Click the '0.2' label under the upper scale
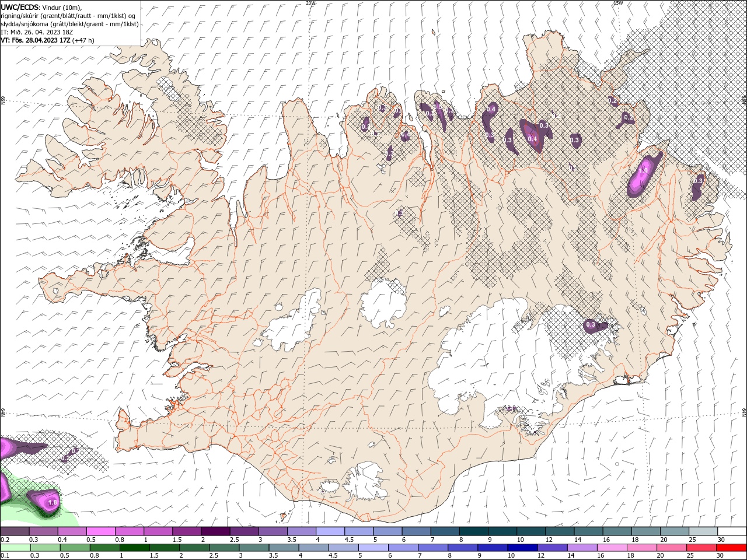Screen dimensions: 747x560 click(5, 540)
